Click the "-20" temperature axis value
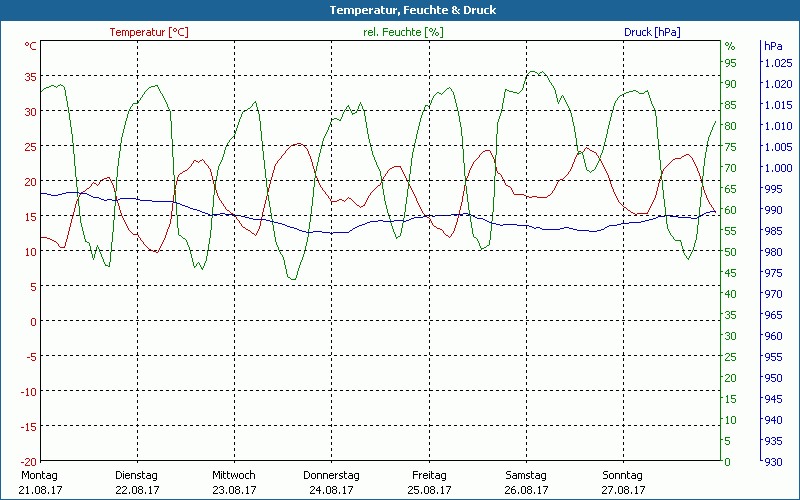Viewport: 800px width, 500px height. (28, 462)
